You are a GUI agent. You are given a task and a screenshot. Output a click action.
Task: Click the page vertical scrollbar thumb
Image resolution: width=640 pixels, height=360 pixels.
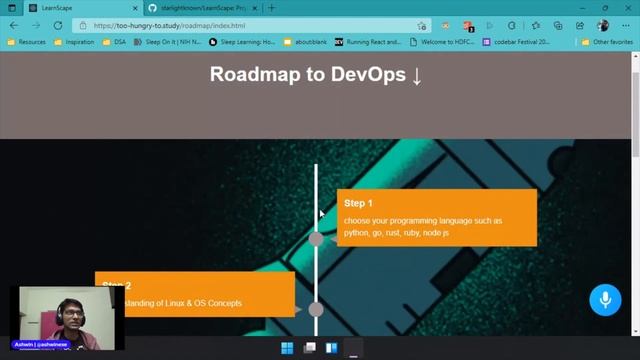[636, 114]
